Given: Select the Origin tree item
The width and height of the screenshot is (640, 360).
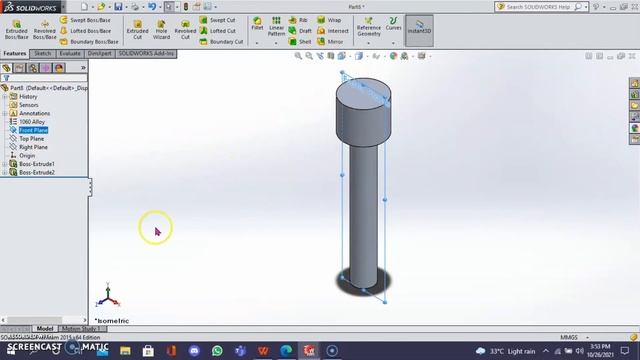Looking at the screenshot, I should tap(27, 156).
